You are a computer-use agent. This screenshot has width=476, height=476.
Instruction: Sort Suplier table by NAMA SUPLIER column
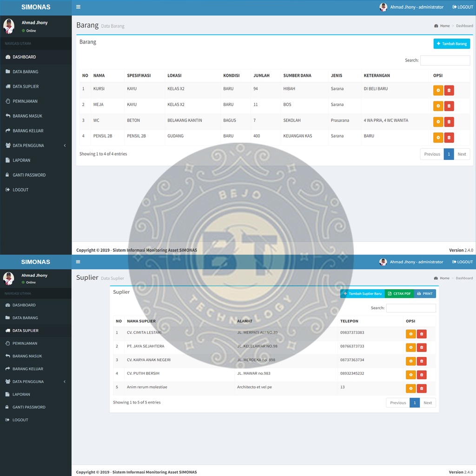click(179, 321)
